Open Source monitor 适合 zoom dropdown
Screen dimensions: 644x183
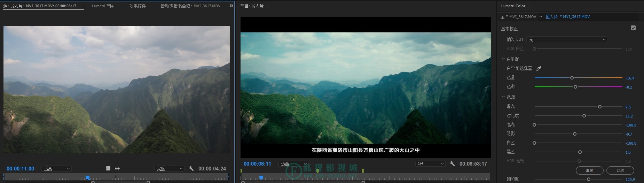pos(56,169)
